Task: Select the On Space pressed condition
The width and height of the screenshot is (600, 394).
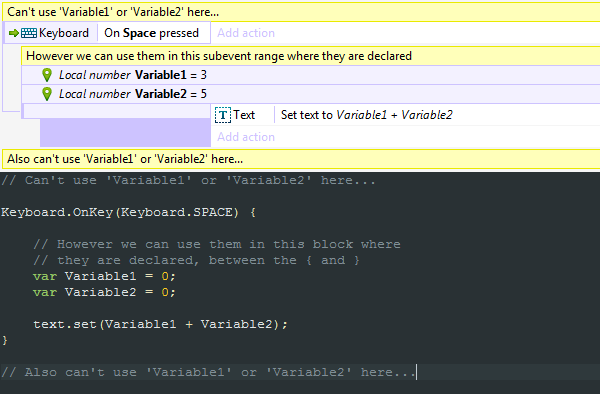Action: coord(152,33)
